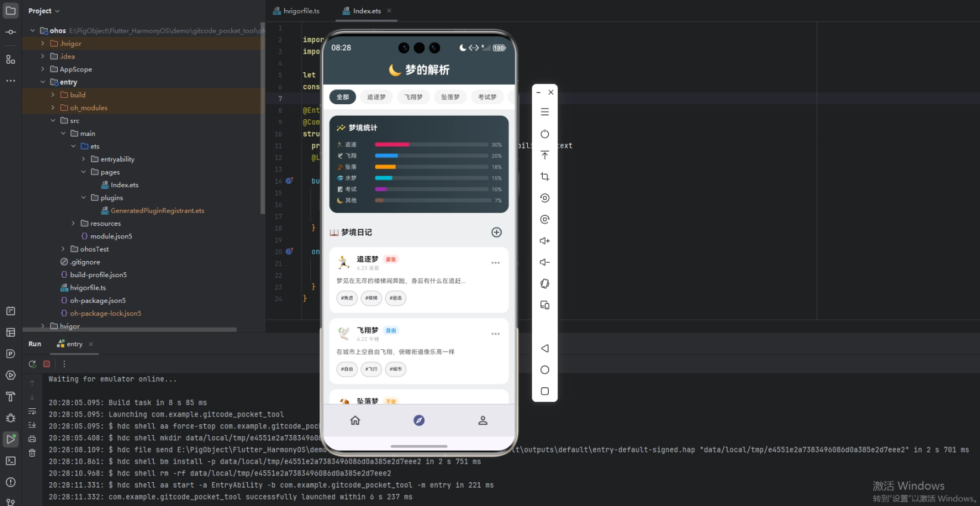Image resolution: width=980 pixels, height=506 pixels.
Task: Open options for 追逐梦 card
Action: tap(495, 263)
